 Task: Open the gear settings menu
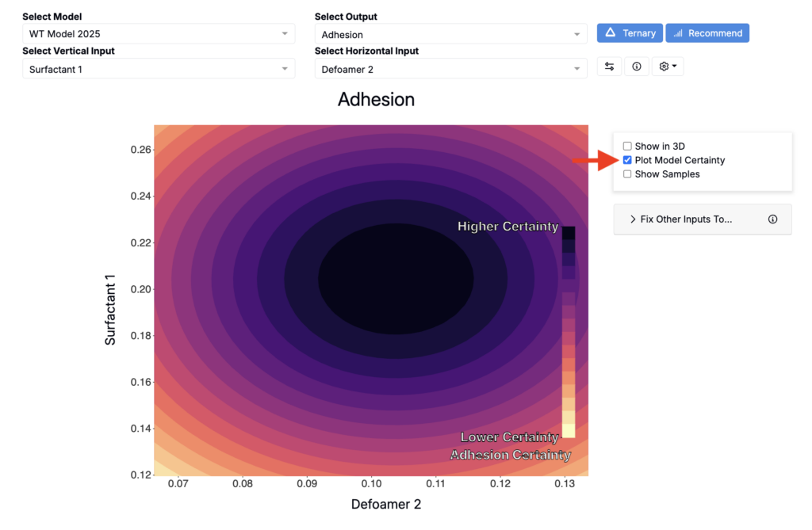point(668,67)
